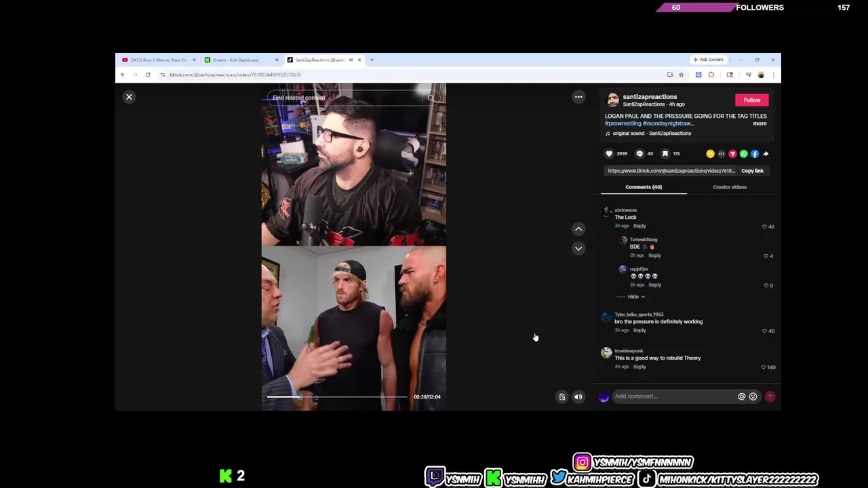Like the 'pressure is definitely working' comment
The image size is (868, 488).
764,331
